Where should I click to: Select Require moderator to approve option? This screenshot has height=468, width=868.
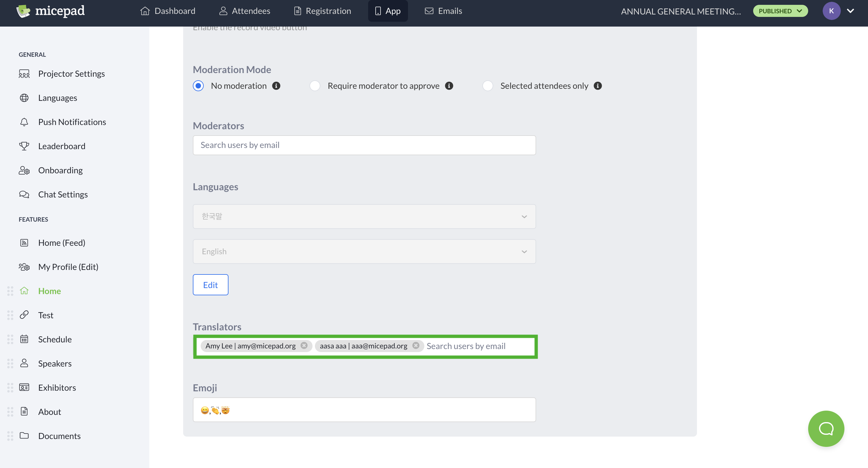pyautogui.click(x=315, y=86)
